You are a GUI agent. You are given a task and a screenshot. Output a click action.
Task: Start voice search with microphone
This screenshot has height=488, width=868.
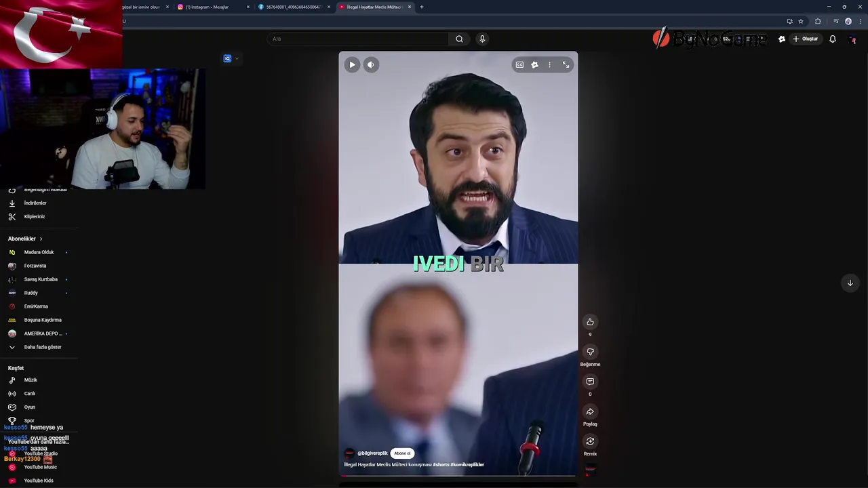pyautogui.click(x=482, y=39)
